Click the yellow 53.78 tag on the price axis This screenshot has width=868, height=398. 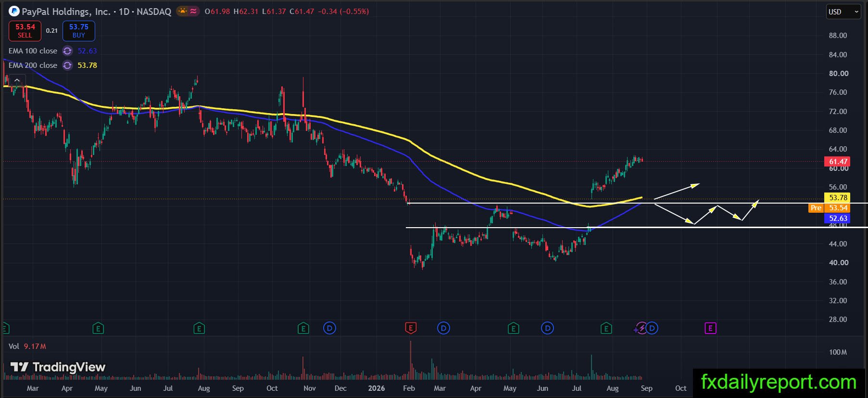(x=837, y=198)
